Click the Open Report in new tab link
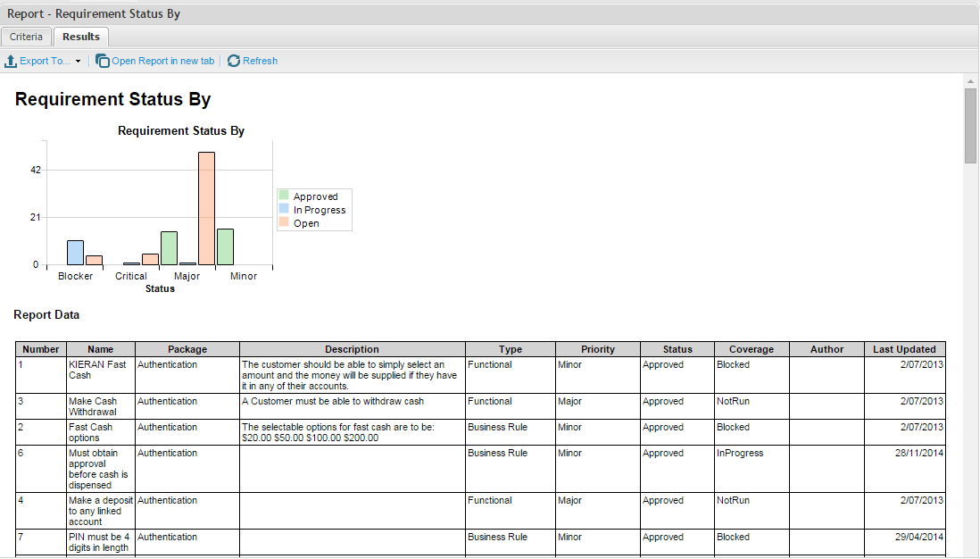The width and height of the screenshot is (980, 559). click(x=162, y=61)
